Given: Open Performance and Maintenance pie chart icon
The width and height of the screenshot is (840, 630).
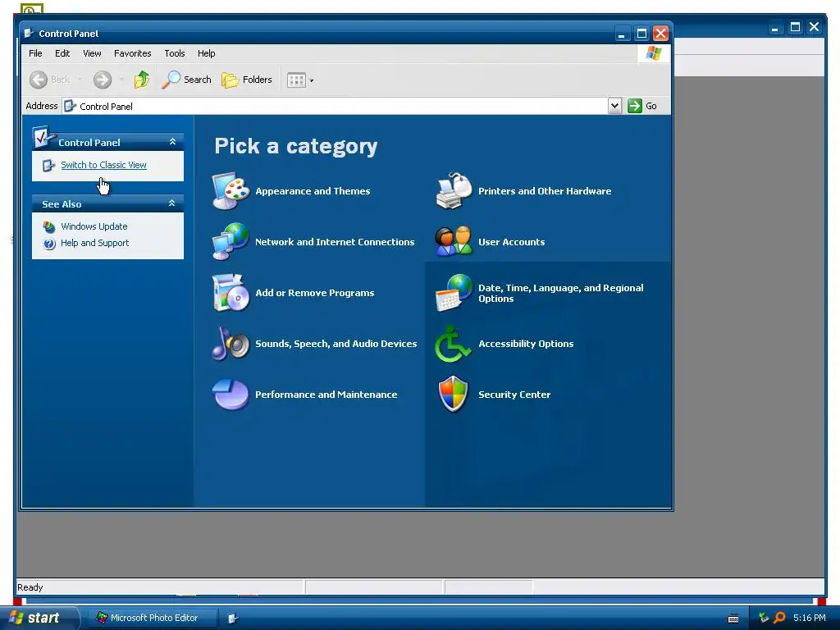Looking at the screenshot, I should tap(231, 395).
